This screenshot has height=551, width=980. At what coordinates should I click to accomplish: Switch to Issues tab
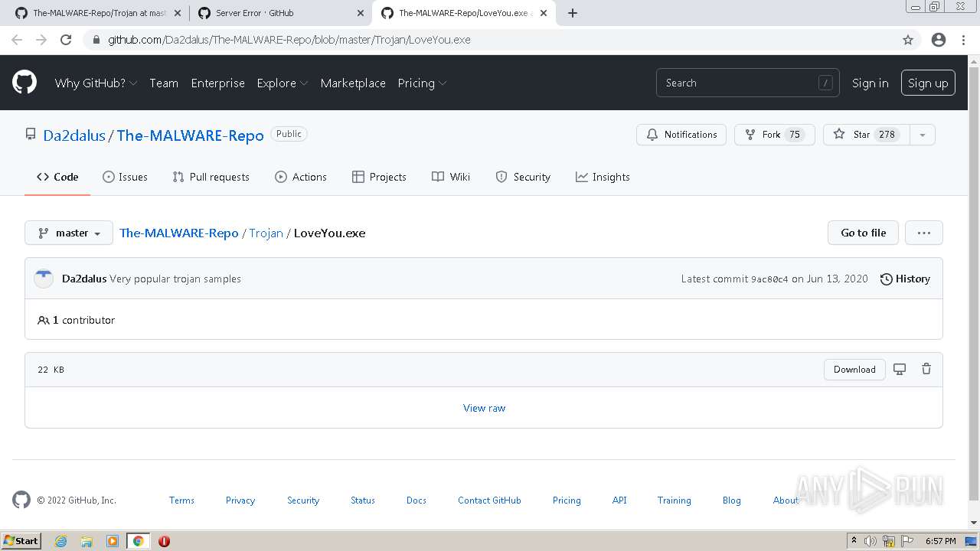point(125,177)
